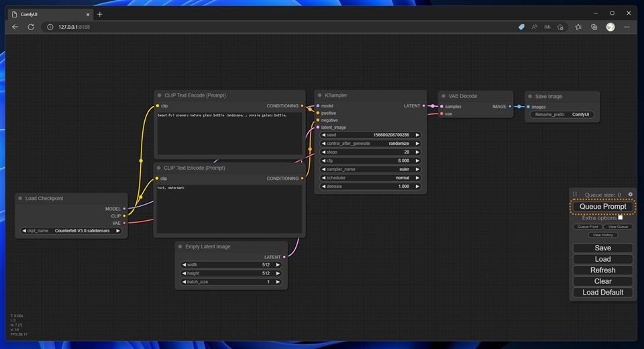Select previous checkpoint with ckpt_name left arrow
This screenshot has height=349, width=644.
tap(24, 231)
